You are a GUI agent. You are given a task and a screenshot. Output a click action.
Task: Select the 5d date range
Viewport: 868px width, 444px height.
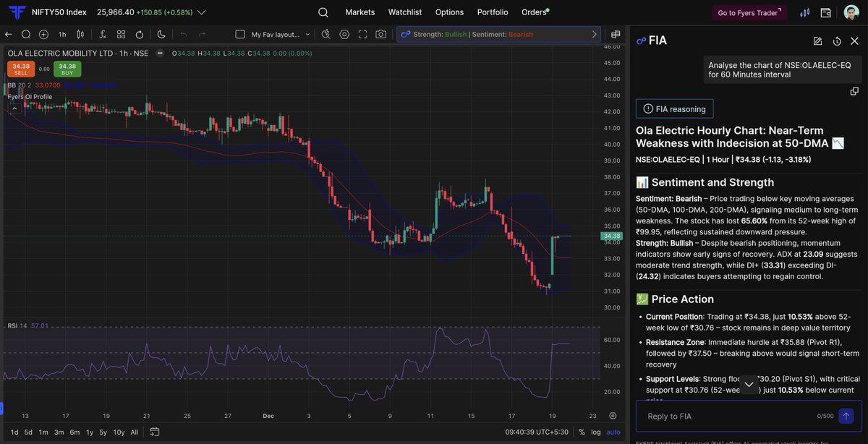coord(28,432)
